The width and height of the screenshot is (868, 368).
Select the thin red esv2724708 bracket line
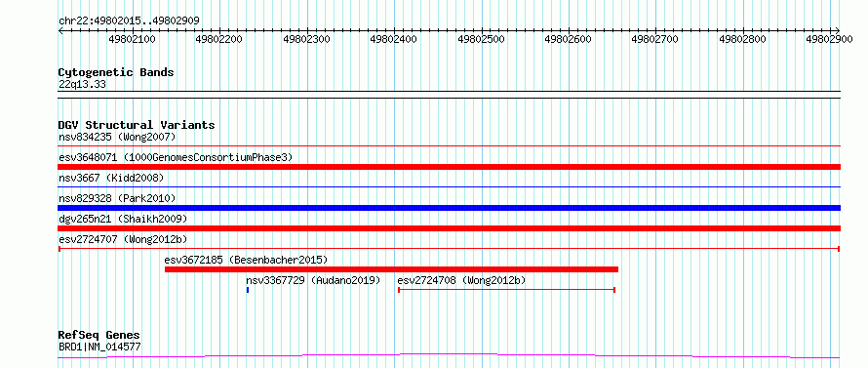point(506,290)
